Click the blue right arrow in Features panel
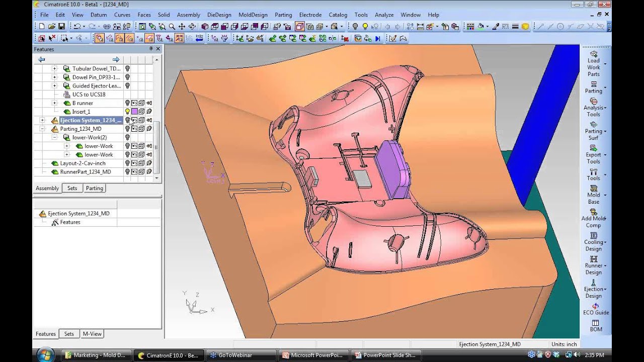 click(116, 59)
